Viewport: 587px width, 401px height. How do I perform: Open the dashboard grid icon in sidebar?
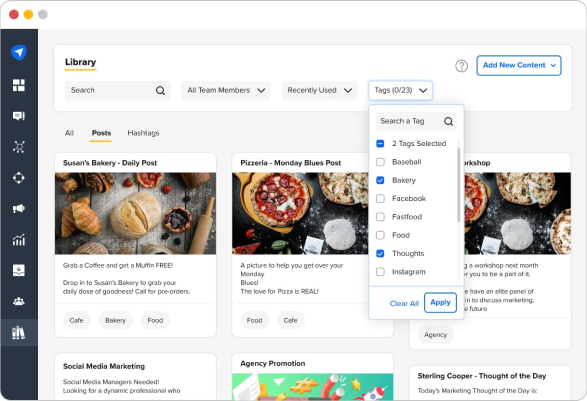point(19,85)
